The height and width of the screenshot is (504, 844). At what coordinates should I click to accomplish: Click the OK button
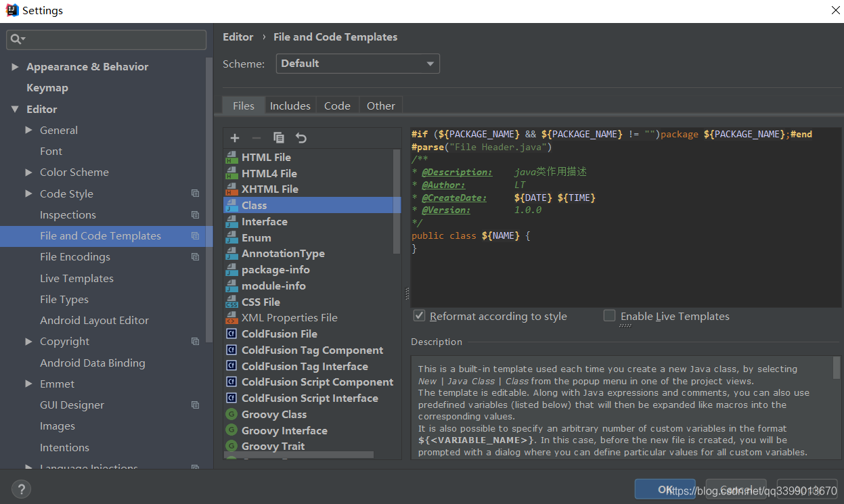coord(665,489)
